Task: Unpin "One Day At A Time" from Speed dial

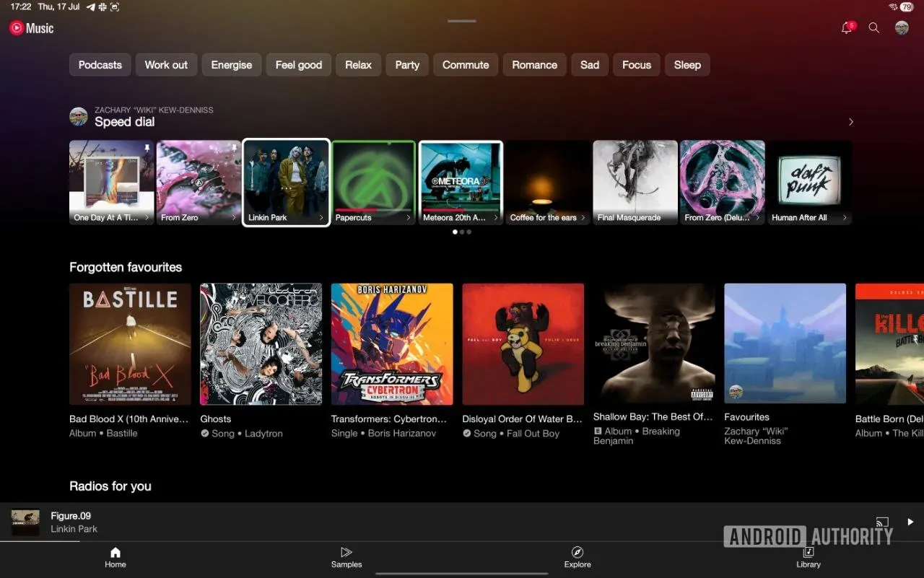Action: (148, 146)
